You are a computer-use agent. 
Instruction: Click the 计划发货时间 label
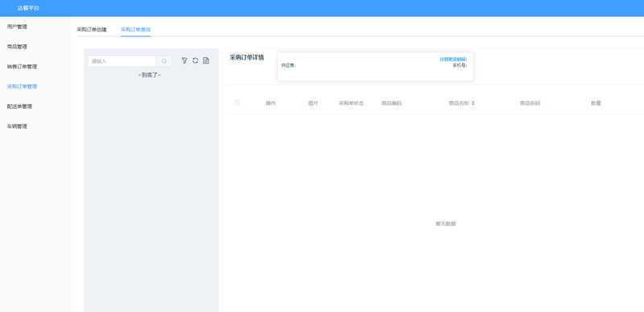pos(453,59)
